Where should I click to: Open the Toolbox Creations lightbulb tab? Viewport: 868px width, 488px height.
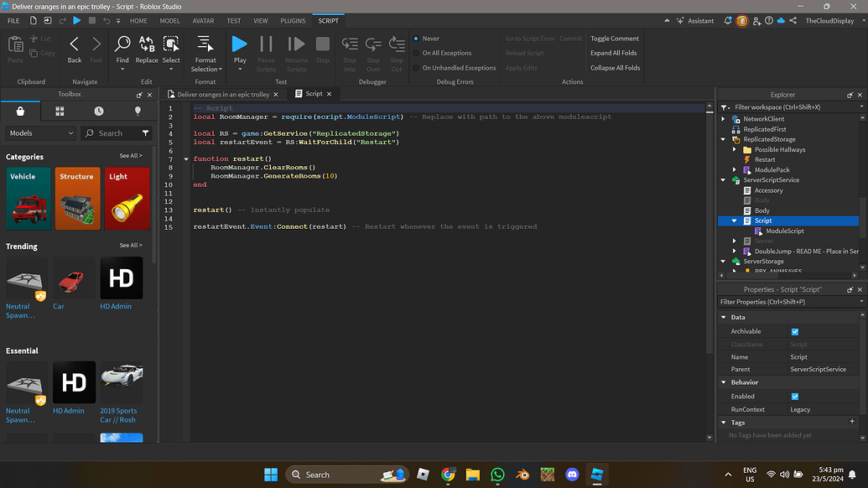pyautogui.click(x=138, y=112)
